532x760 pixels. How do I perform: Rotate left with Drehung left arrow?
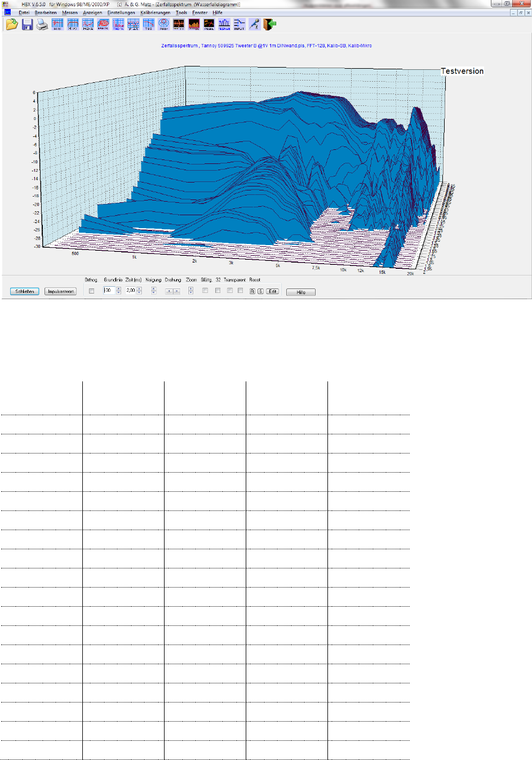click(x=169, y=291)
